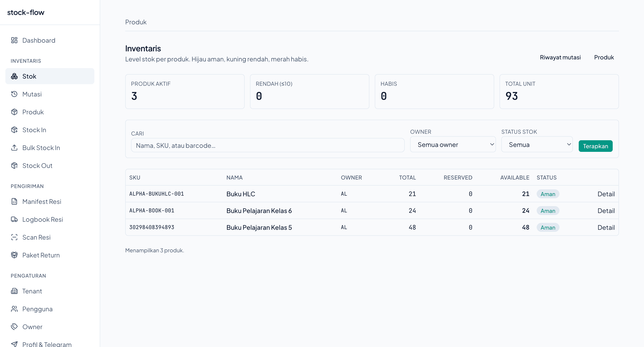Open Paket Return section
The height and width of the screenshot is (347, 644).
[x=50, y=255]
